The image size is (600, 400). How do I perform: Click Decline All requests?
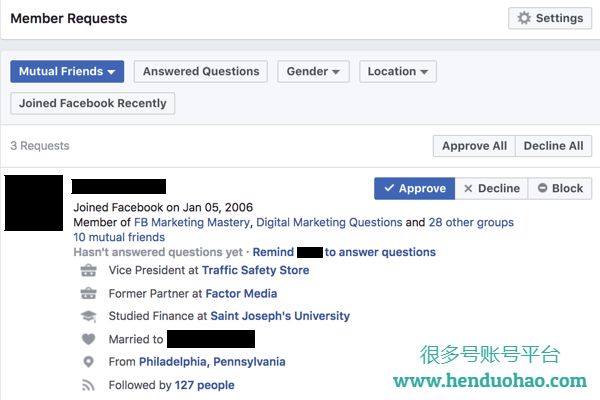point(553,146)
